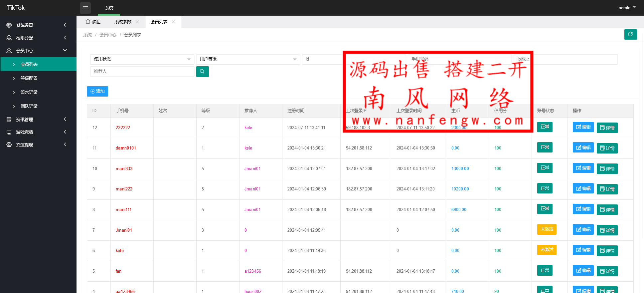The height and width of the screenshot is (293, 644).
Task: Click the sidebar collapse hamburger icon
Action: (x=85, y=8)
